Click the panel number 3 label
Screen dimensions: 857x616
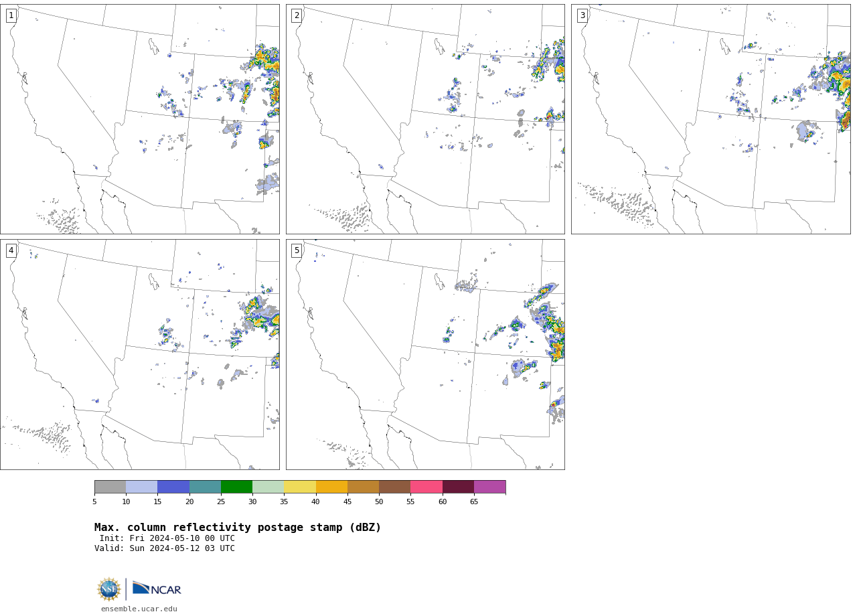click(582, 15)
